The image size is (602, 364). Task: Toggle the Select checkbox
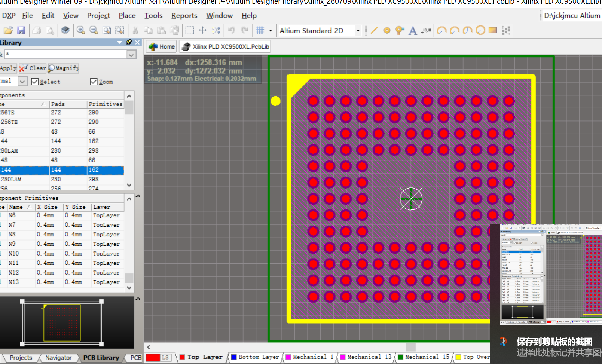pos(35,82)
